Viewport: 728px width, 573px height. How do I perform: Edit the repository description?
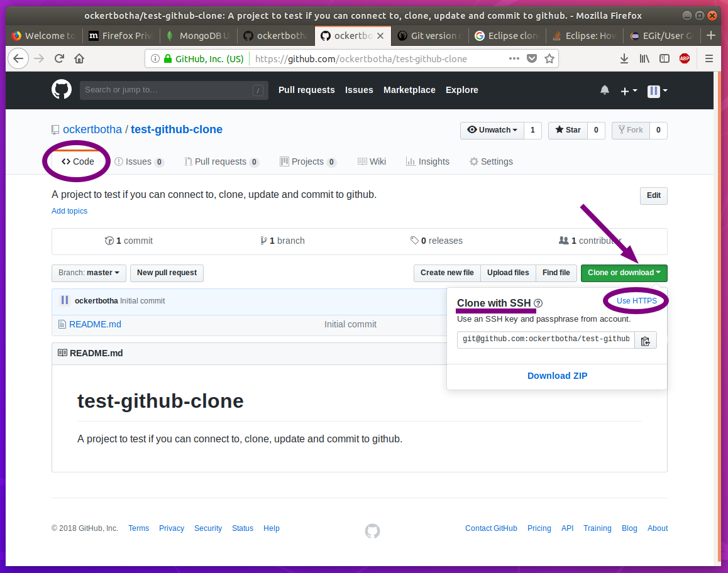click(654, 195)
